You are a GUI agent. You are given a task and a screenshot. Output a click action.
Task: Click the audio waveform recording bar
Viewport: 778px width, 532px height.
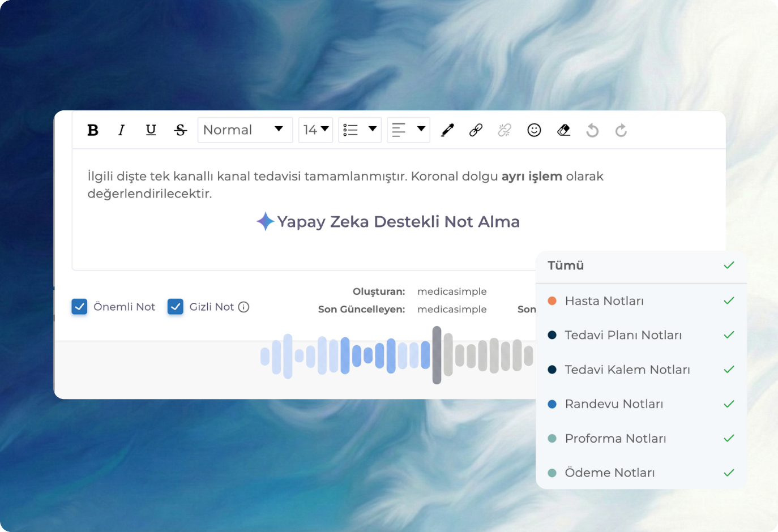(396, 355)
